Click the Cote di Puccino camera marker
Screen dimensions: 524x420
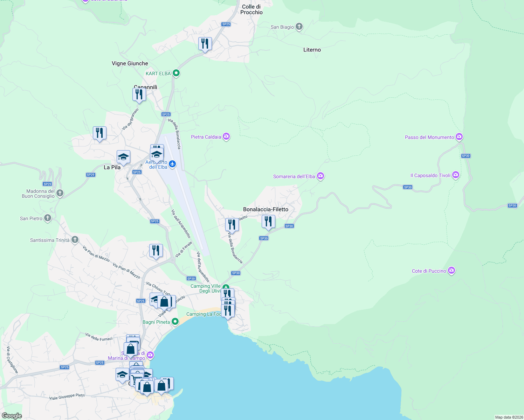(x=451, y=271)
